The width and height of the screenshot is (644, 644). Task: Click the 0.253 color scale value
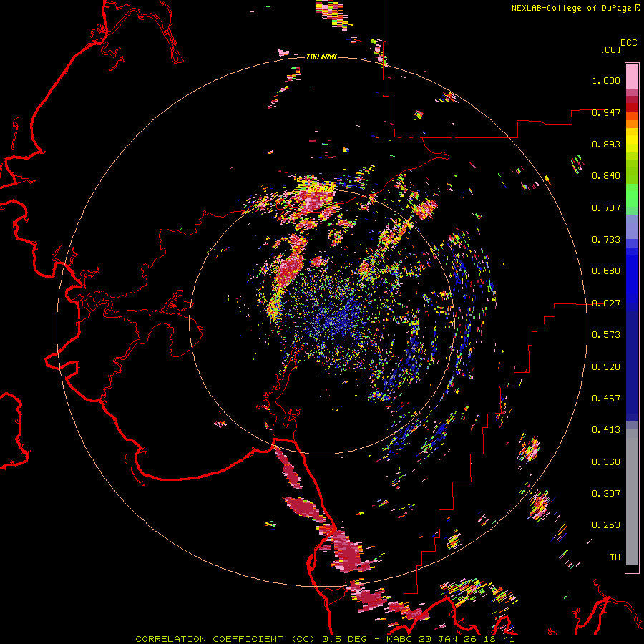(x=606, y=525)
